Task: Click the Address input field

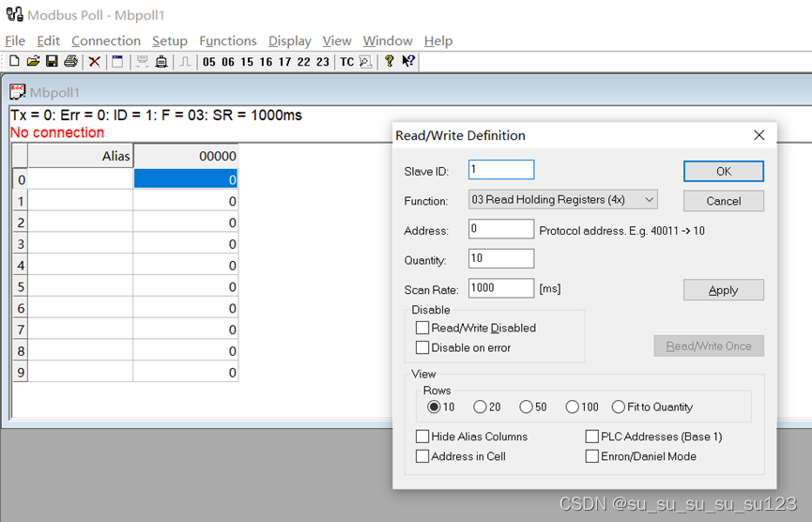Action: pos(501,229)
